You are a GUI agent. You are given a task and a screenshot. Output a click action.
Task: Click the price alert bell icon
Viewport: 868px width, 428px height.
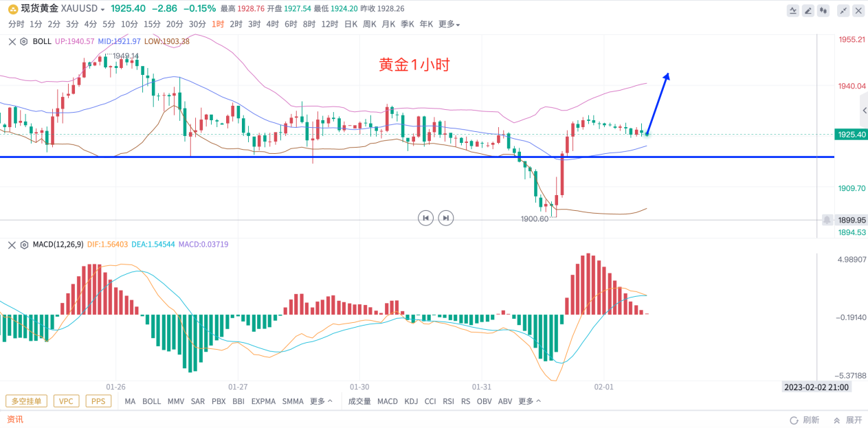[827, 220]
